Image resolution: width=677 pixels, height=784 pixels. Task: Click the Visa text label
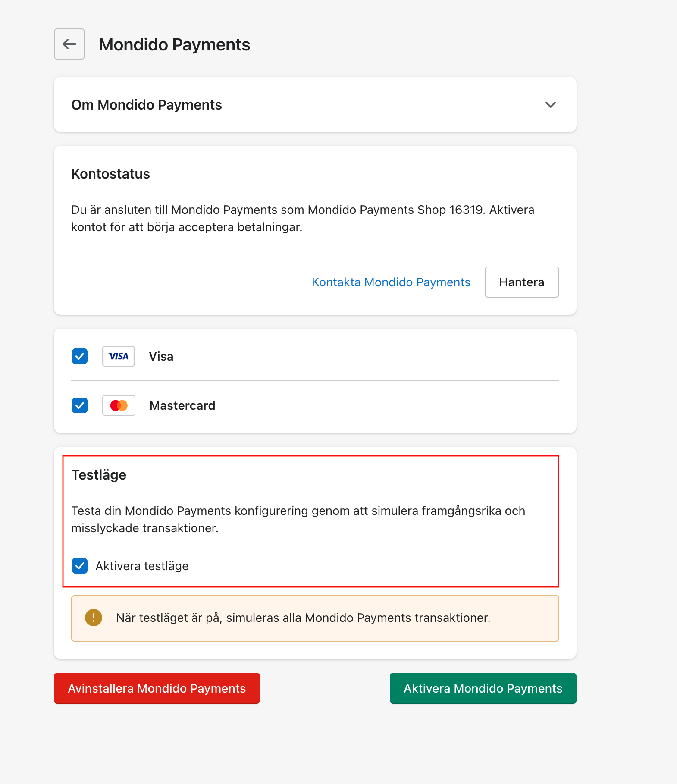[161, 356]
